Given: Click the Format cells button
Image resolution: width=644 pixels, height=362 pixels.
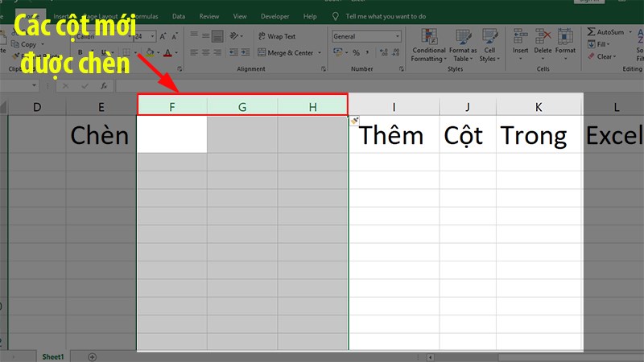Looking at the screenshot, I should [x=565, y=44].
